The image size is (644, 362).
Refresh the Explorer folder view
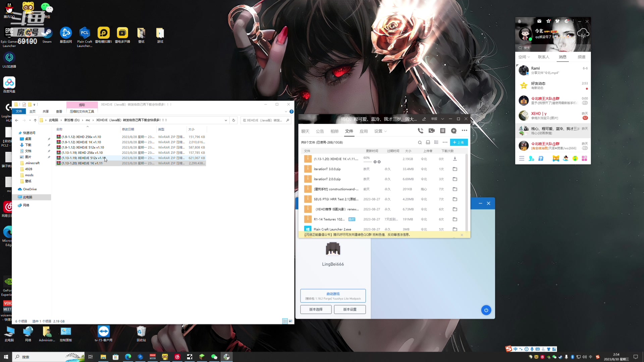click(x=234, y=120)
